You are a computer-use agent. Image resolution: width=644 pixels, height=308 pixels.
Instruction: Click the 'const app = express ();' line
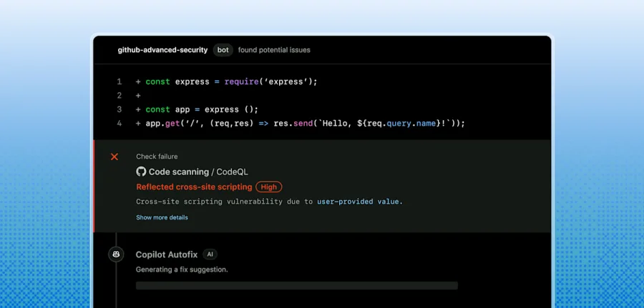click(x=202, y=109)
